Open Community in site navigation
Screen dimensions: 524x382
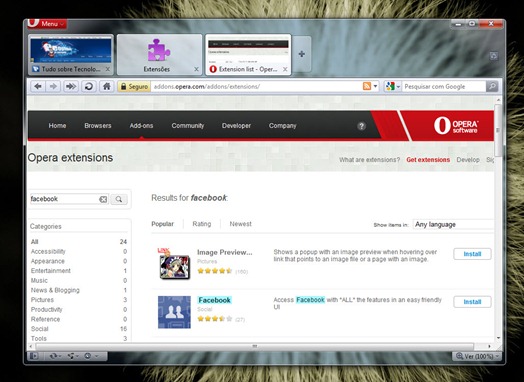click(x=187, y=126)
